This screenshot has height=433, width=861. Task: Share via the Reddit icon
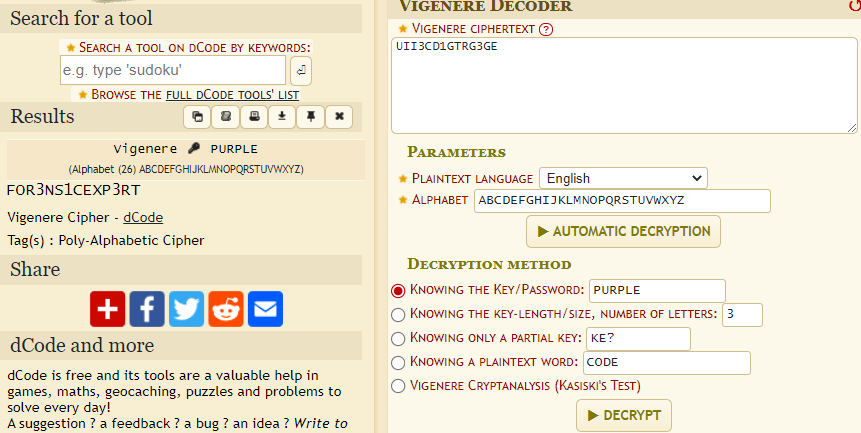(x=226, y=308)
